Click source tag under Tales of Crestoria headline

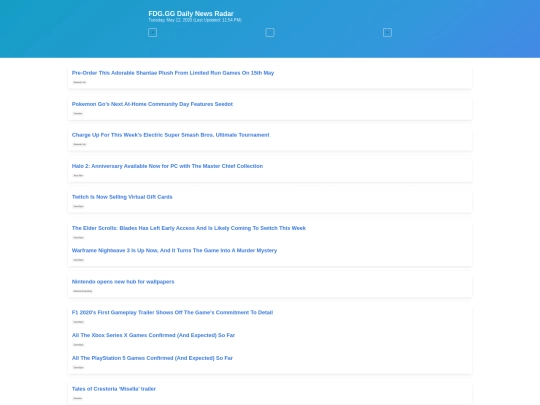pos(77,398)
